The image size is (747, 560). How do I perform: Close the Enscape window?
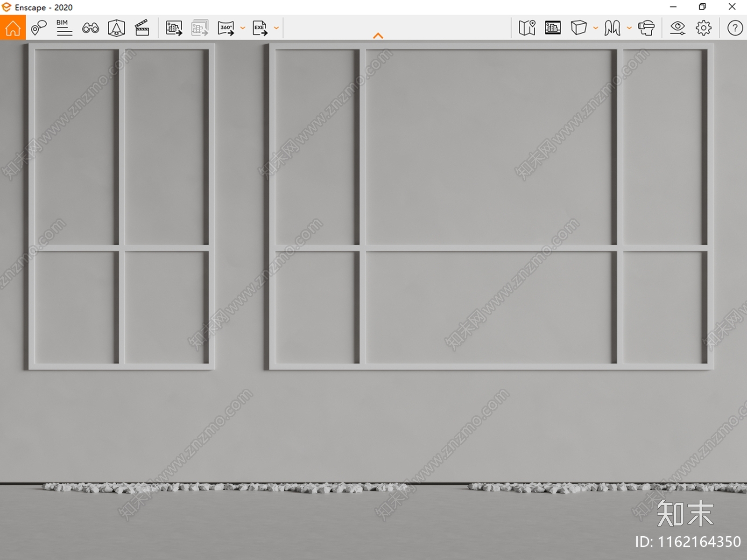click(x=732, y=7)
